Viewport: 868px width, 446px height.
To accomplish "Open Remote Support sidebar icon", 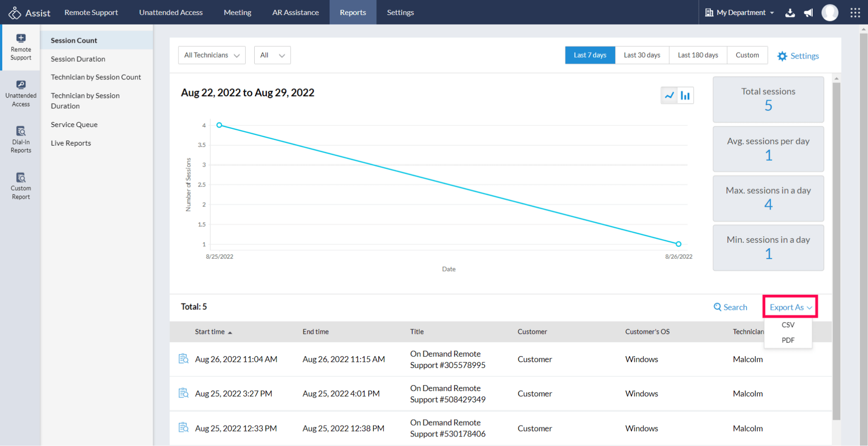I will coord(21,47).
